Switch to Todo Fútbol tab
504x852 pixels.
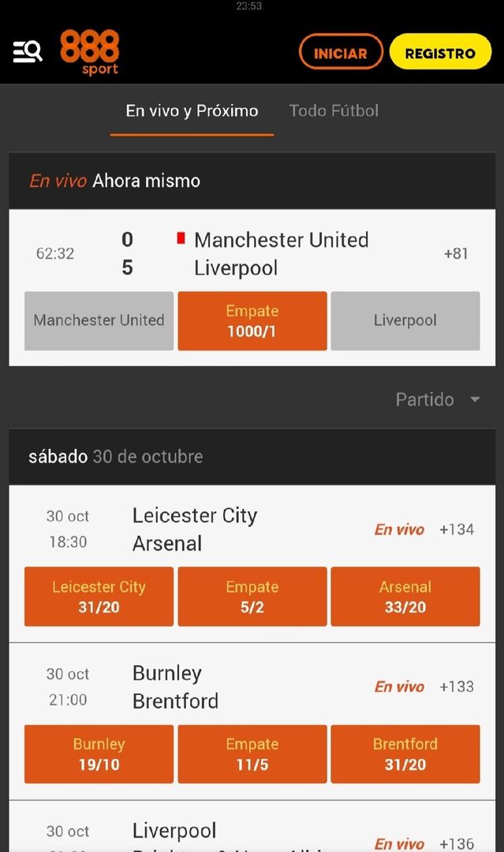tap(334, 111)
